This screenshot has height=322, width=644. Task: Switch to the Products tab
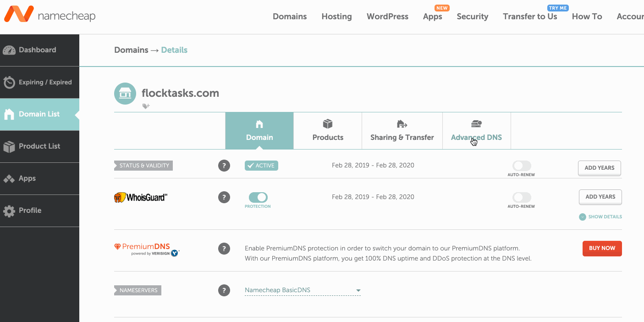coord(328,131)
